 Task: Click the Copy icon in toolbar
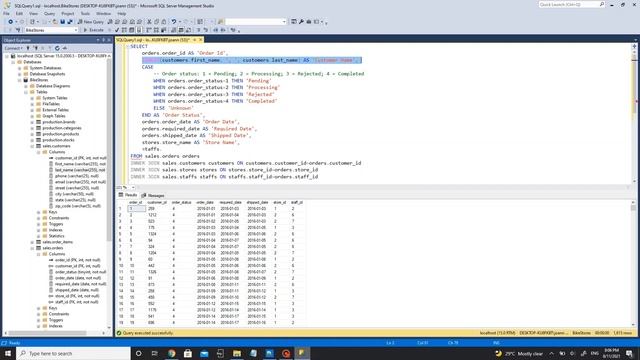(156, 22)
